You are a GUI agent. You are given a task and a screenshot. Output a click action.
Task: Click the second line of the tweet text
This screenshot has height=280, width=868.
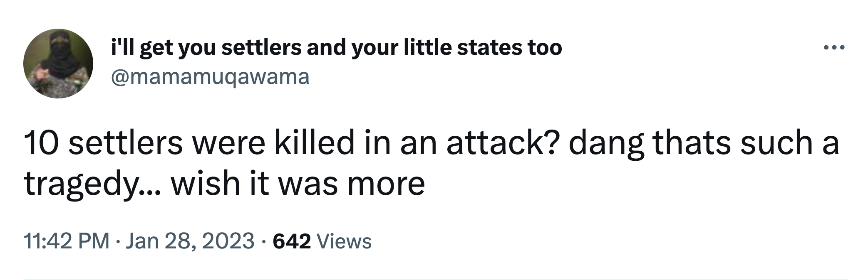225,184
